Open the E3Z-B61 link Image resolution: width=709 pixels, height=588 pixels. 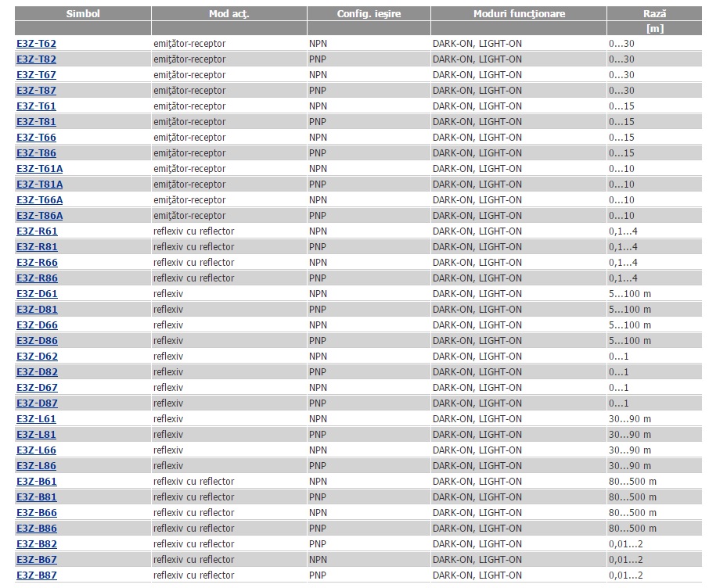coord(37,482)
